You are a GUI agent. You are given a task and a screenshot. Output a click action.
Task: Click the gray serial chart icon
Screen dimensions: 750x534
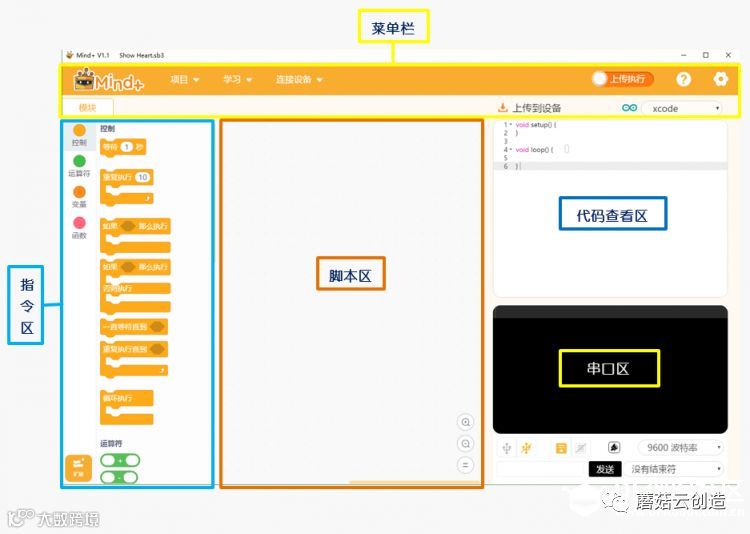[581, 448]
